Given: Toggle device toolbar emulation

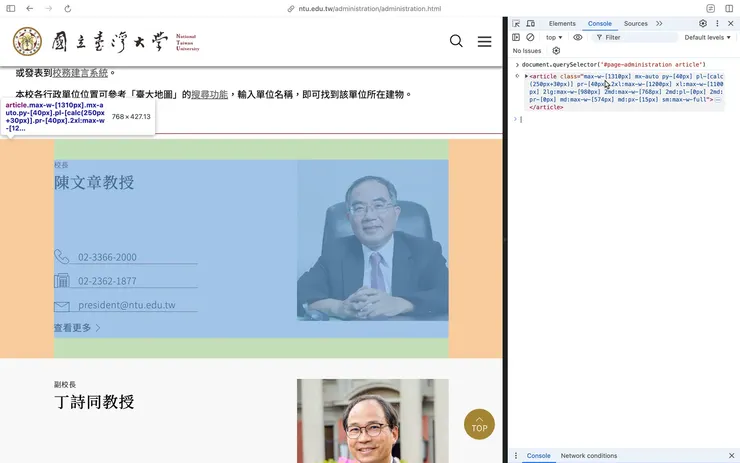Looking at the screenshot, I should point(530,24).
